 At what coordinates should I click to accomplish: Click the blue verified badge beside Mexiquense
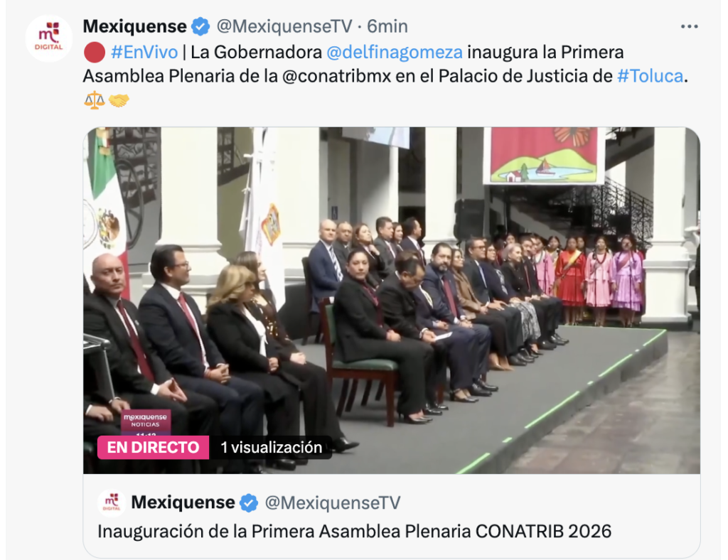click(200, 26)
